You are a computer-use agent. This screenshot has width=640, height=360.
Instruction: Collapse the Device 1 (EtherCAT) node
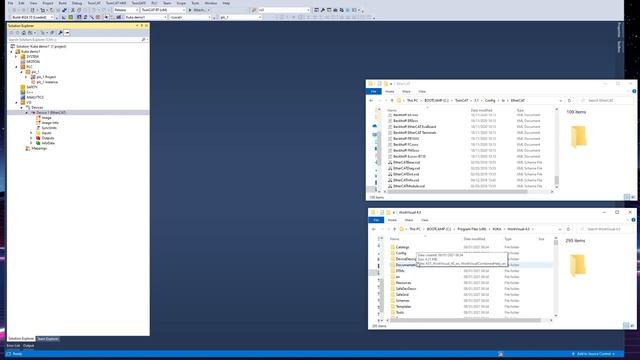pyautogui.click(x=27, y=113)
